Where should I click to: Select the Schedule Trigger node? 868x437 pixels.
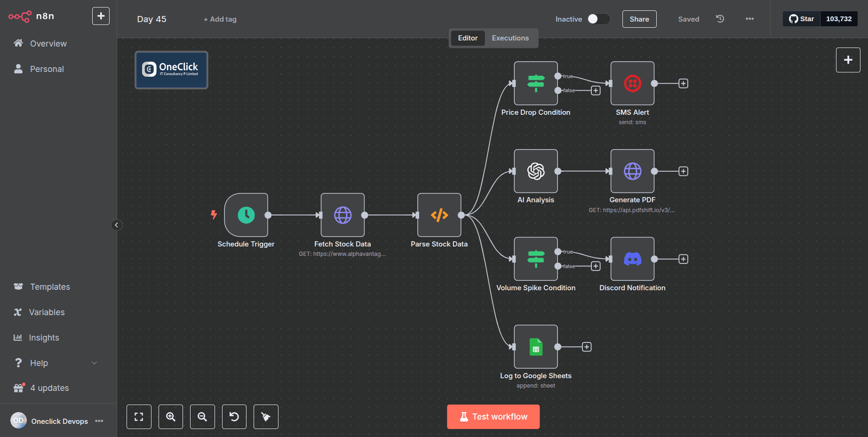pos(246,215)
